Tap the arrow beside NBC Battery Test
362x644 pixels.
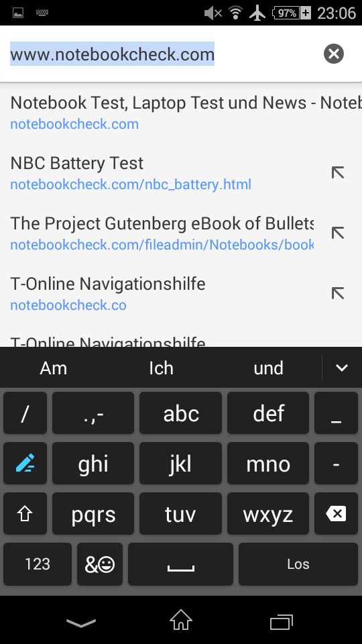point(338,173)
